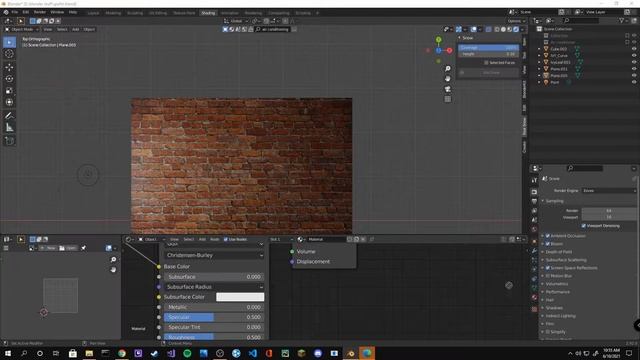Hide Point light with its eye icon
This screenshot has height=360, width=640.
[x=634, y=82]
